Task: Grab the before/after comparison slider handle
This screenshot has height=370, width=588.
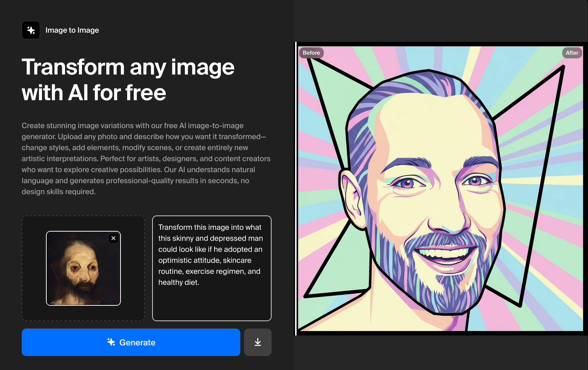Action: pos(295,189)
